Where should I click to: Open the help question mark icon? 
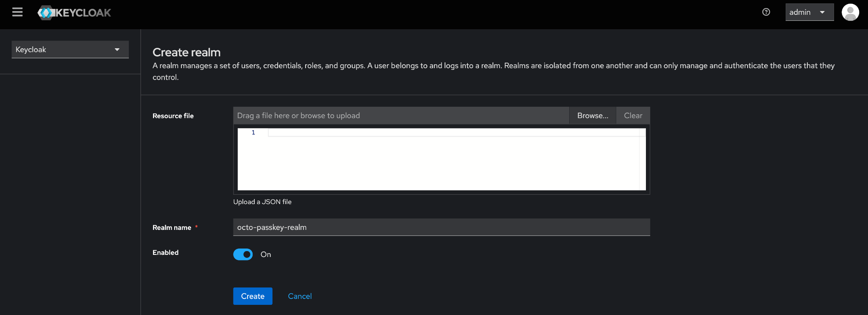[766, 12]
